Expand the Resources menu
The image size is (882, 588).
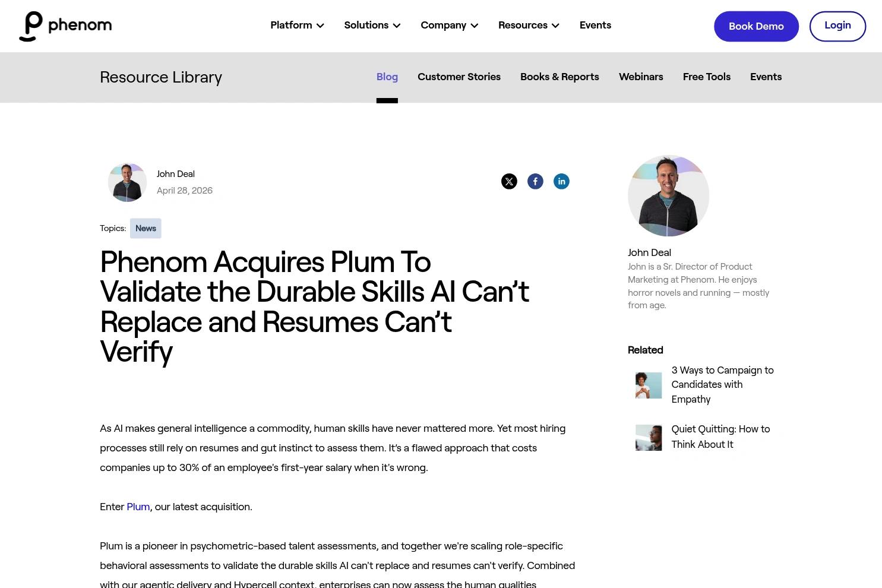[529, 26]
